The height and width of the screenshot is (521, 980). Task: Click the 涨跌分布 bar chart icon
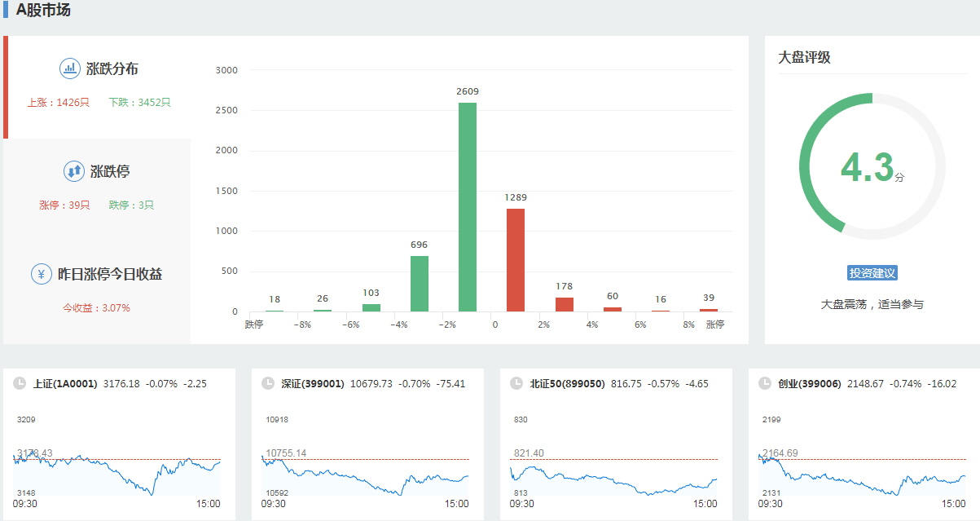70,68
